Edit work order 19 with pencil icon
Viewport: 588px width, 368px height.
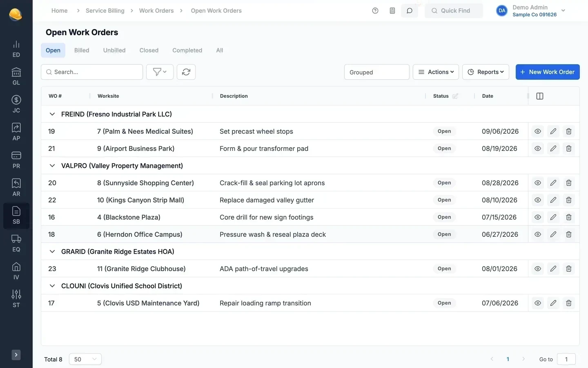(x=553, y=131)
